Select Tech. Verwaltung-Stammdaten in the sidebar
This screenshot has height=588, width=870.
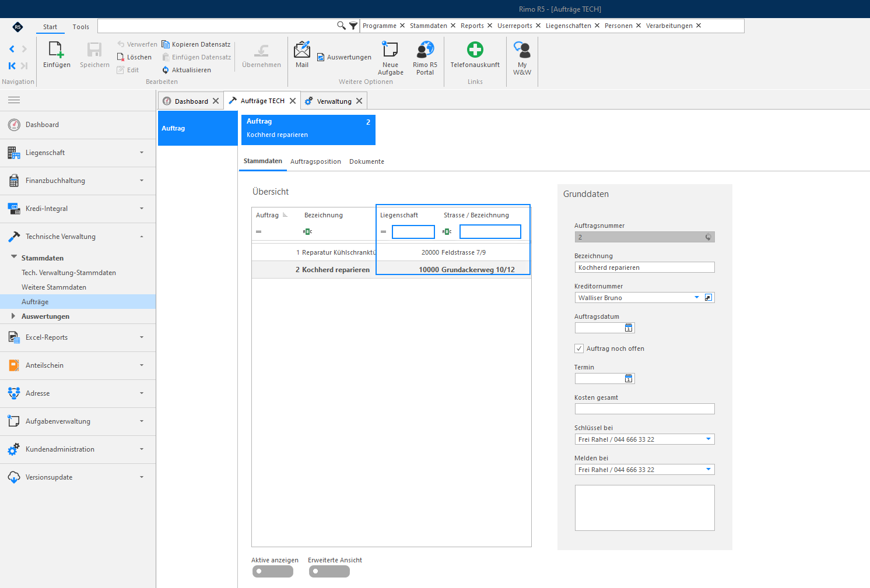point(69,273)
